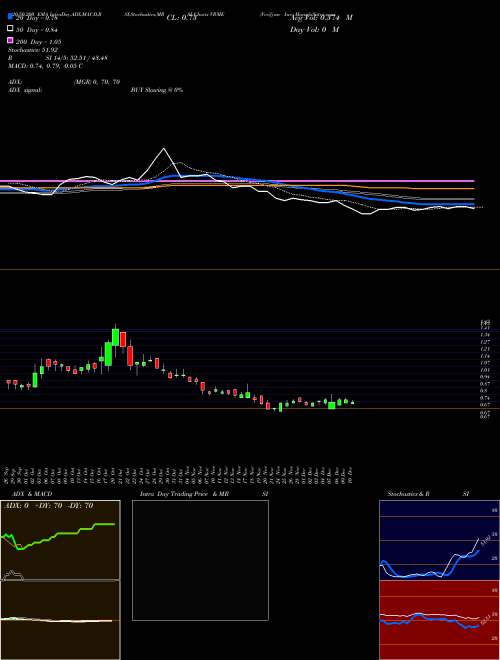Click the magenta 200 Day EMA legend swatch
Image resolution: width=500 pixels, height=660 pixels.
point(10,40)
